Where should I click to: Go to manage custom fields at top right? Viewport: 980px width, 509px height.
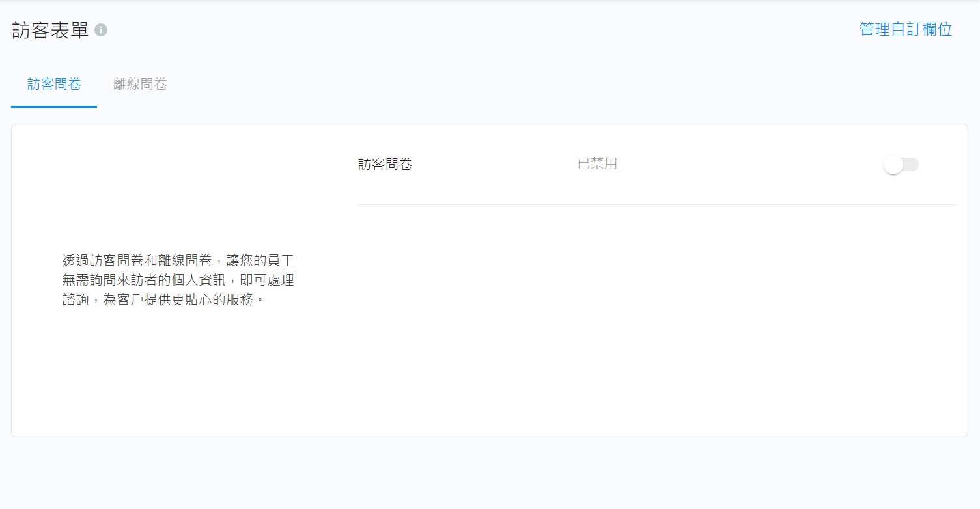[x=906, y=29]
